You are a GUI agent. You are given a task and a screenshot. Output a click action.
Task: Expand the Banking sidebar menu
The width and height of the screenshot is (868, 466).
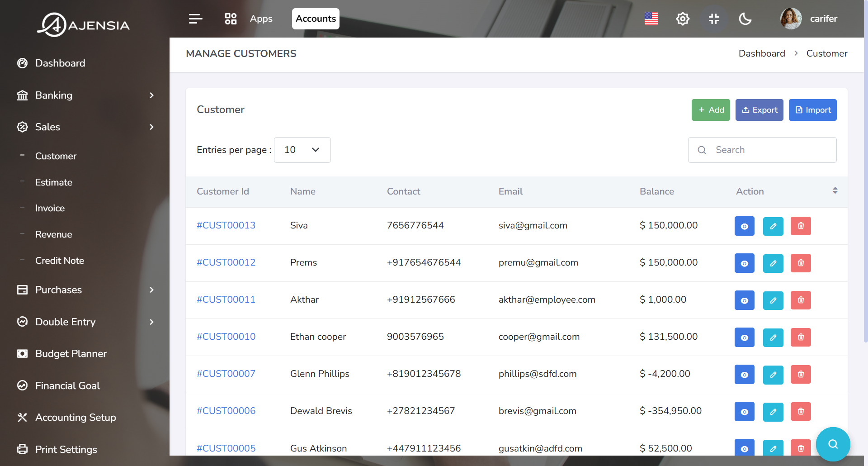(85, 95)
